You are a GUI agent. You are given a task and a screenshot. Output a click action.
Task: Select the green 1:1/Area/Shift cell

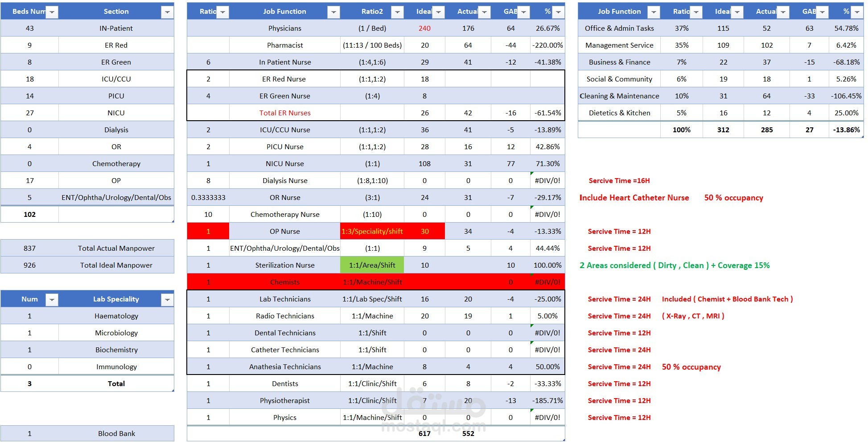click(x=372, y=265)
